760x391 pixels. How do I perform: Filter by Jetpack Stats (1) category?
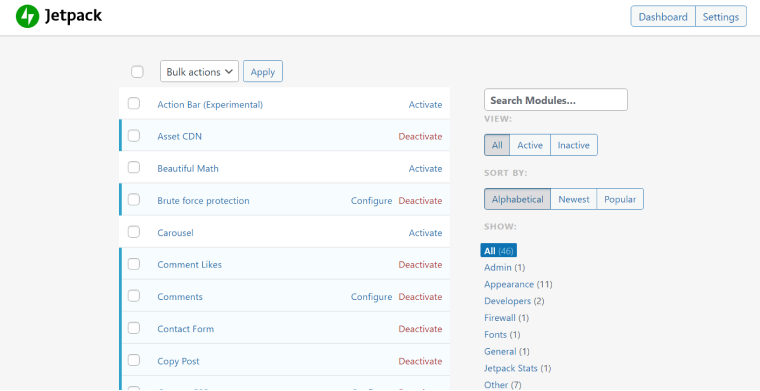517,368
